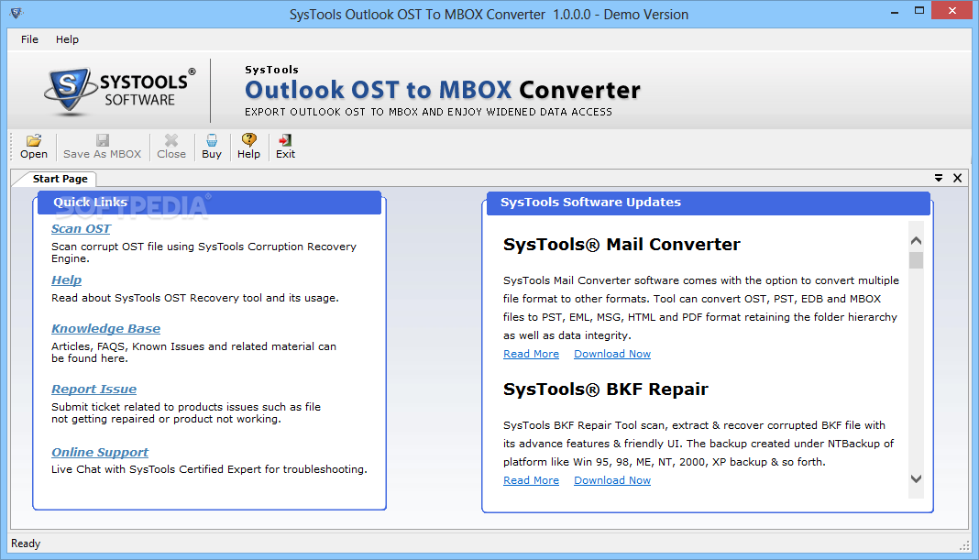
Task: Click Read More under BKF Repair
Action: pyautogui.click(x=532, y=480)
